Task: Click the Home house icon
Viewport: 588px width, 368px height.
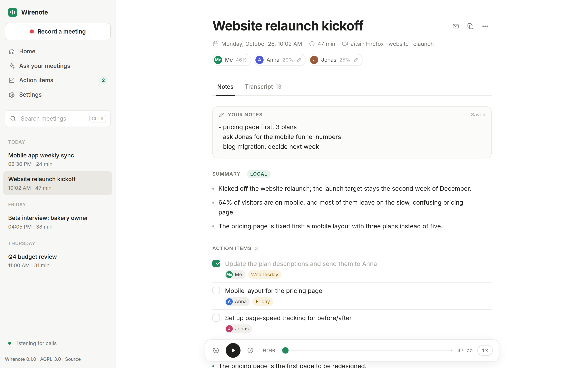Action: click(x=12, y=51)
